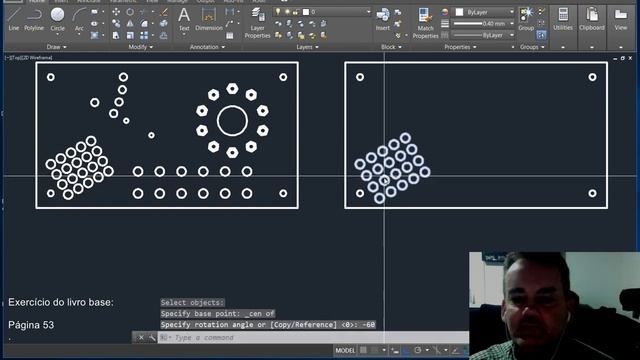The image size is (640, 360).
Task: Choose the Circle draw tool
Action: point(58,19)
